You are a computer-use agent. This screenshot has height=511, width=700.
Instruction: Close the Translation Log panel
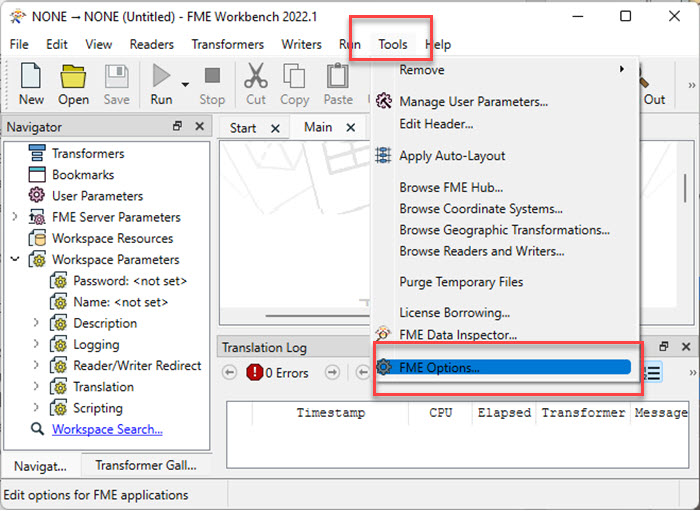[x=686, y=346]
